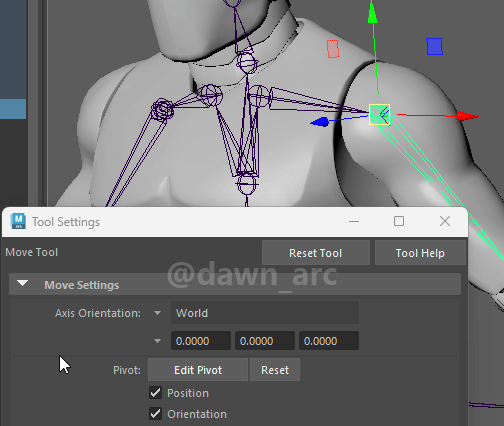504x426 pixels.
Task: Click the faded red plane handle square
Action: click(333, 49)
